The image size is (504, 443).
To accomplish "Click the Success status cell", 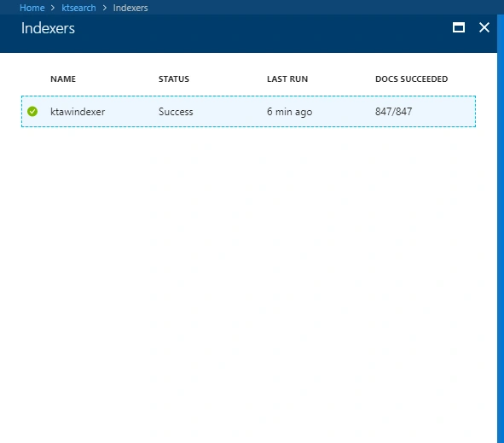I will pyautogui.click(x=176, y=112).
